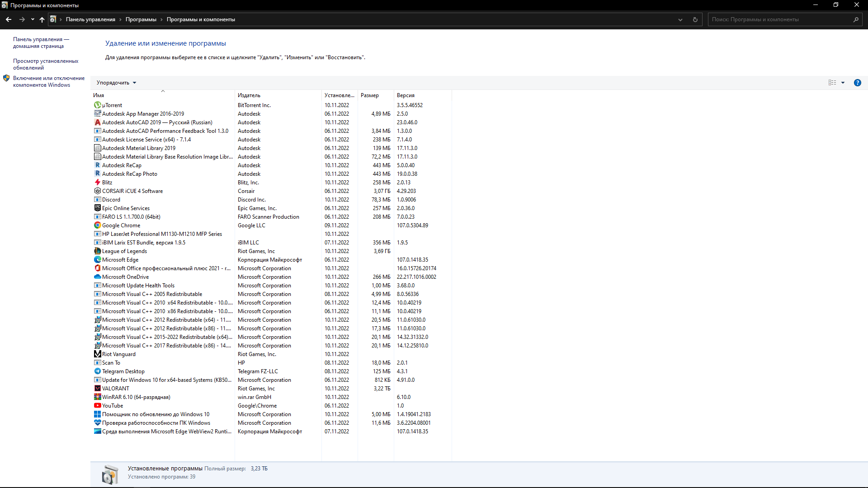Viewport: 868px width, 488px height.
Task: Click the Microsoft Office 2021 icon
Action: point(97,268)
